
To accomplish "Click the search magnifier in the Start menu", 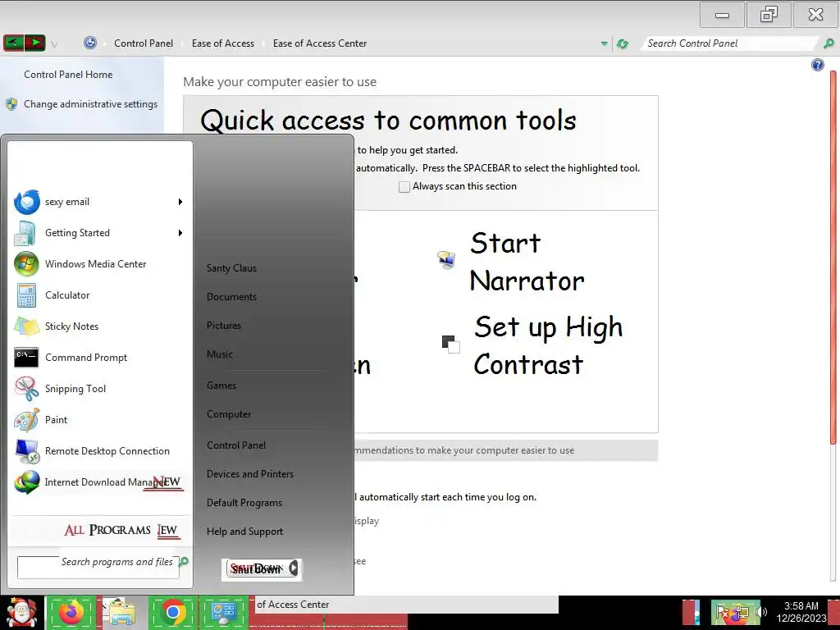I will coord(183,561).
